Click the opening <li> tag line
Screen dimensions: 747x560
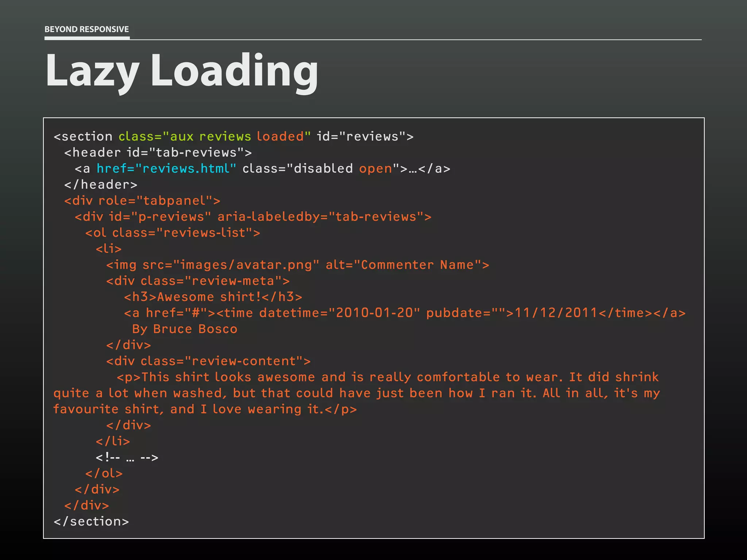pyautogui.click(x=108, y=249)
